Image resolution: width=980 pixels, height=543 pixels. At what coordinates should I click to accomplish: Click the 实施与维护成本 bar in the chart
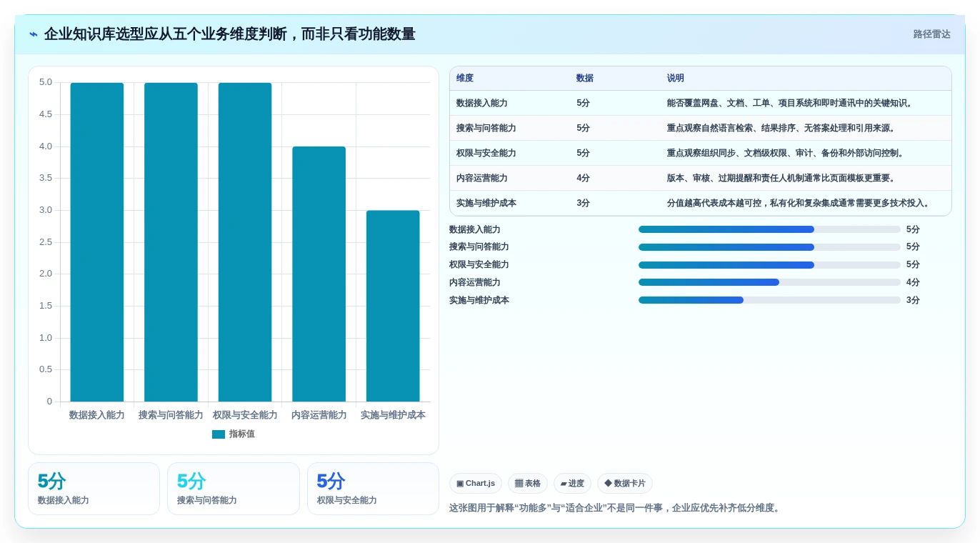(393, 306)
